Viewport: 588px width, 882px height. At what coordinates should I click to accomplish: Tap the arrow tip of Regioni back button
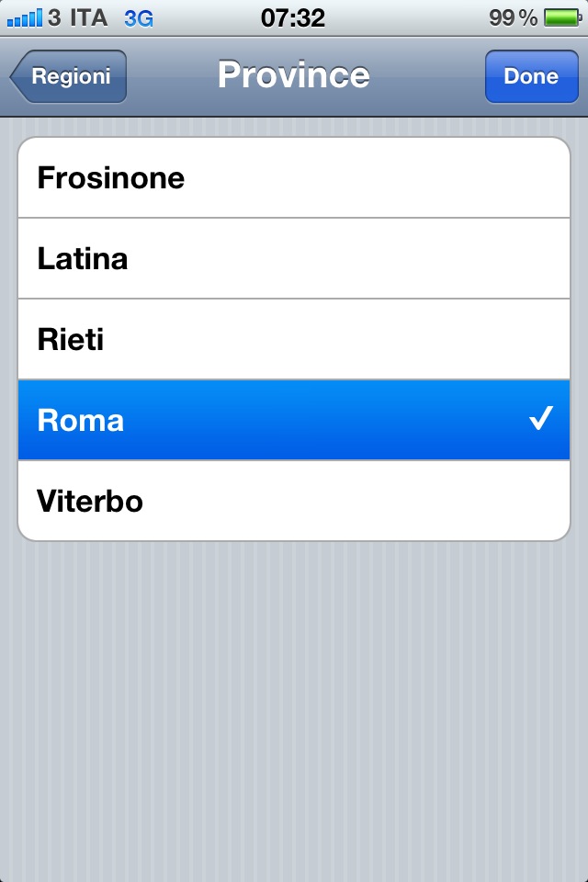[17, 76]
